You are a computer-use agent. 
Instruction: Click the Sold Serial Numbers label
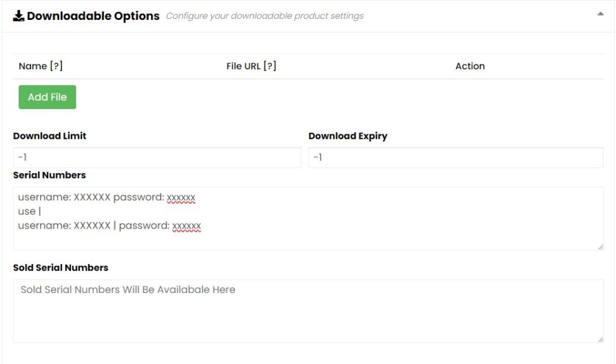(x=61, y=267)
